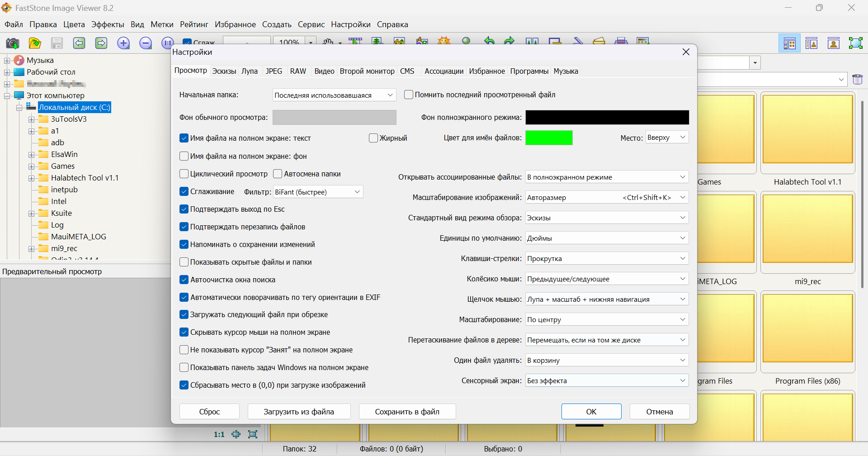
Task: Select the layout icon with side list and portrait
Action: pyautogui.click(x=811, y=43)
